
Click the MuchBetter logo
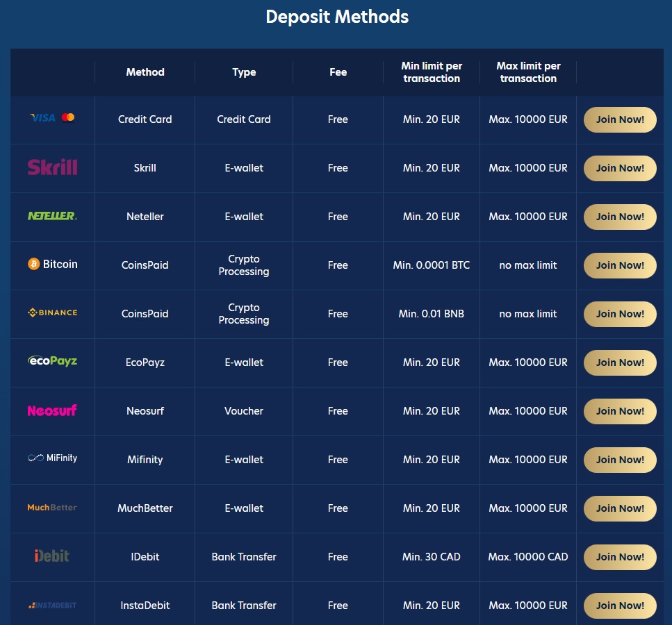coord(52,508)
